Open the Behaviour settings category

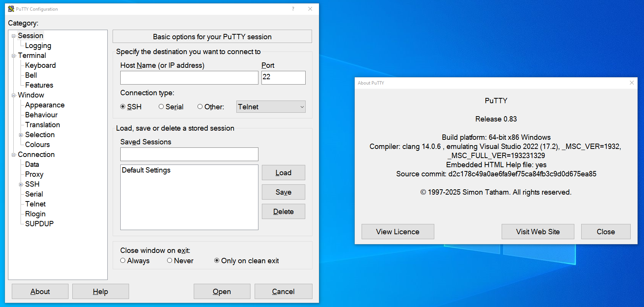[x=41, y=115]
